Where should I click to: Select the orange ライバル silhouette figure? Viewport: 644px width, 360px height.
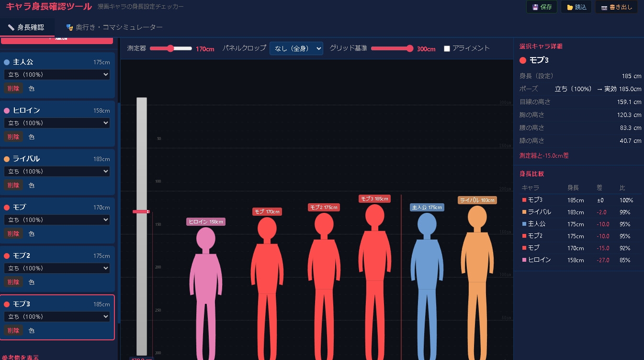[x=477, y=283]
